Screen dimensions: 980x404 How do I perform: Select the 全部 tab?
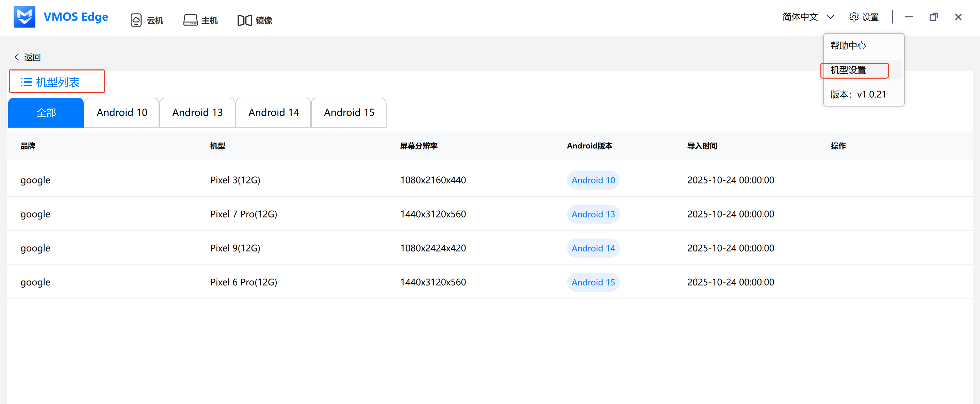pyautogui.click(x=46, y=112)
